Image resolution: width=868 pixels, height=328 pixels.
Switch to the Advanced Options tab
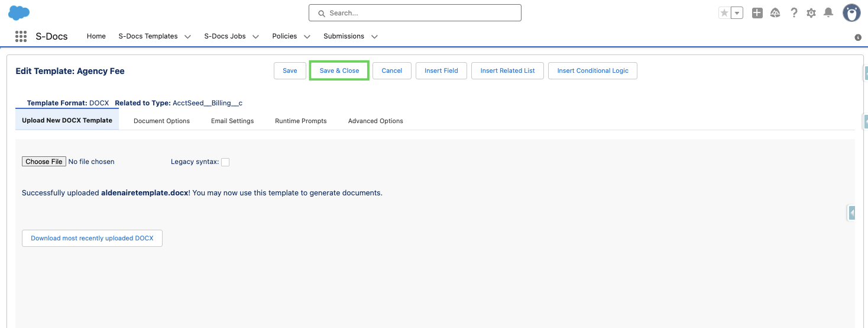pos(375,121)
